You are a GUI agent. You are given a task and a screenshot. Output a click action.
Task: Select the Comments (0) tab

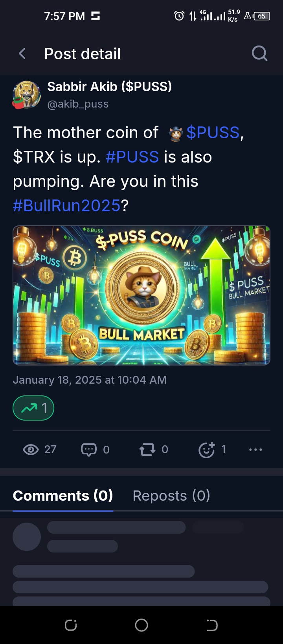pos(63,496)
